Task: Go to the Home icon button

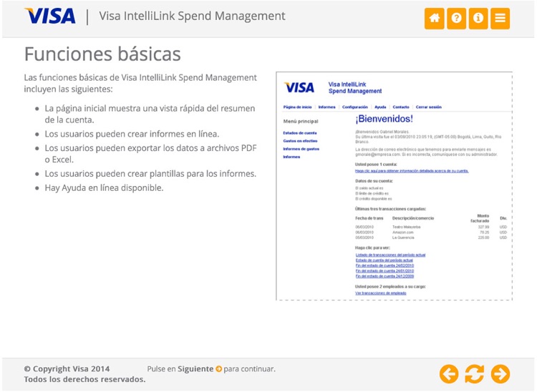Action: [435, 18]
